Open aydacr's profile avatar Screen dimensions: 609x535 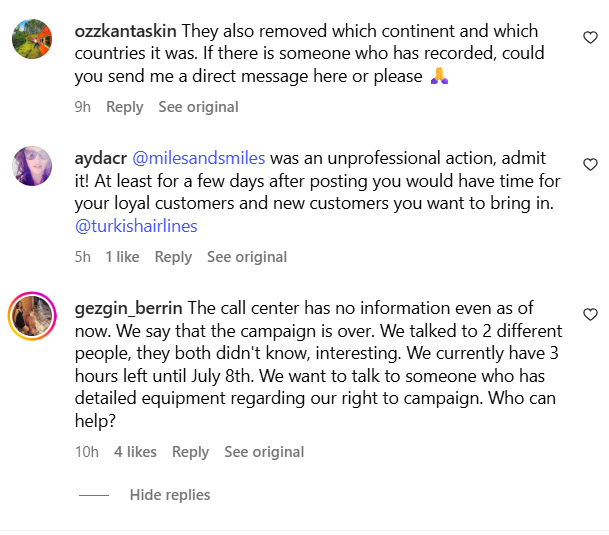click(x=32, y=166)
